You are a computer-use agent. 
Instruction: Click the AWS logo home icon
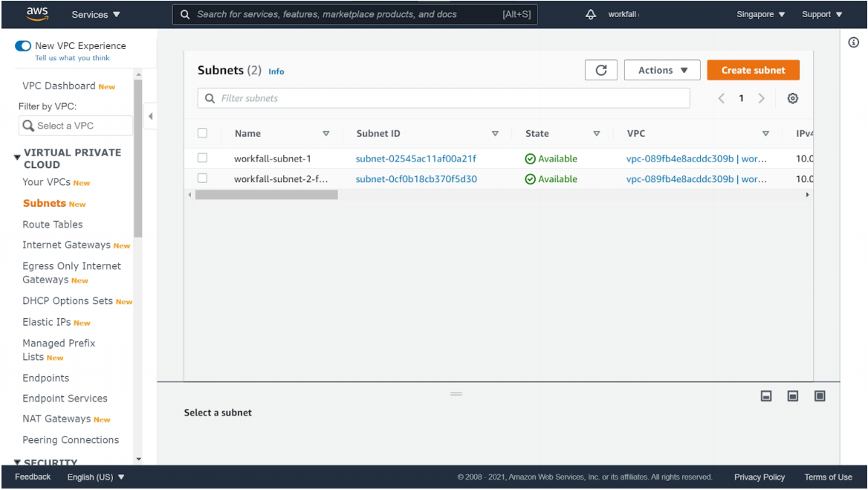(x=37, y=13)
